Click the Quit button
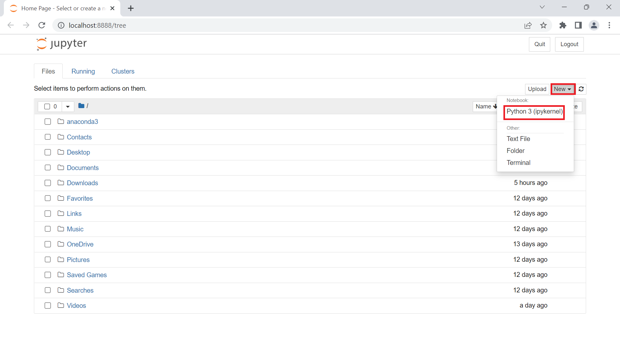620x364 pixels. [540, 44]
